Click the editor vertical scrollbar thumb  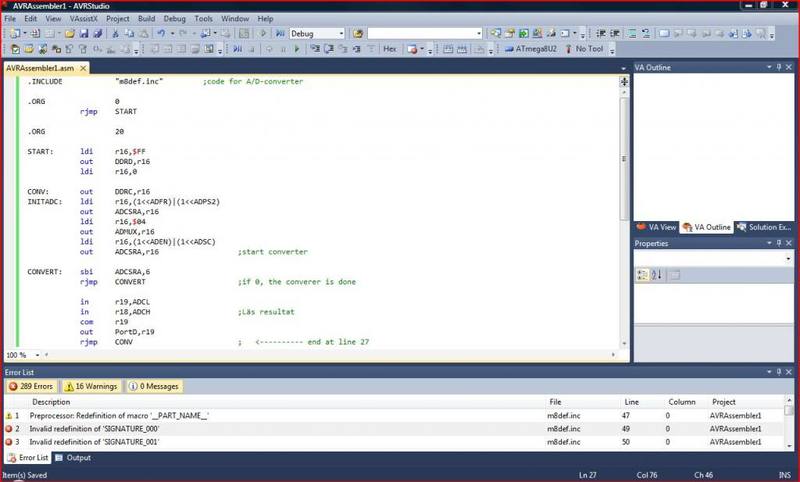pos(624,159)
